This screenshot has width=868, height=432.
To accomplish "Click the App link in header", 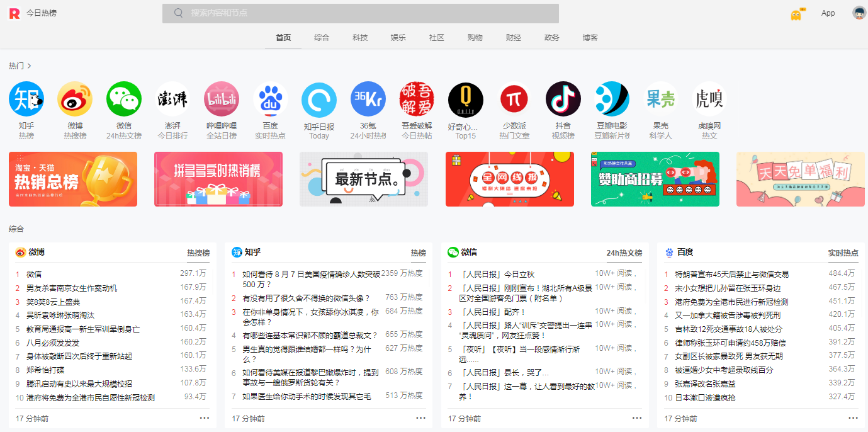I will 828,13.
